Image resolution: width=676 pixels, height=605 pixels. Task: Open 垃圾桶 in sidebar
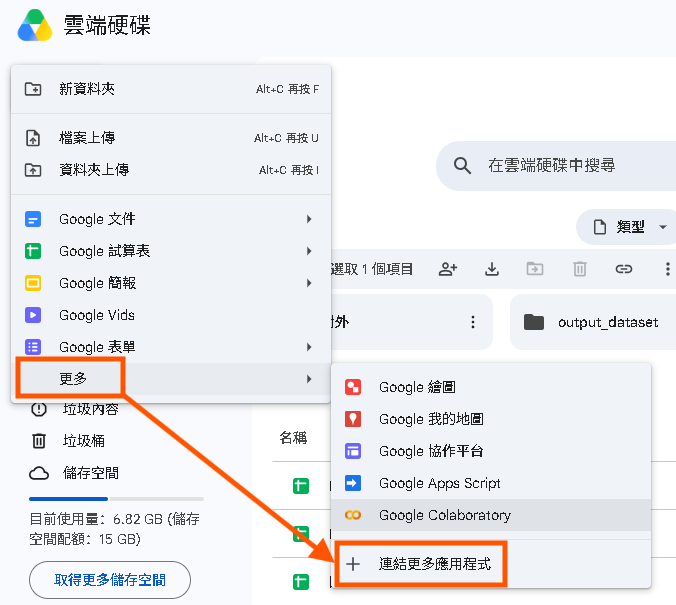click(x=84, y=441)
